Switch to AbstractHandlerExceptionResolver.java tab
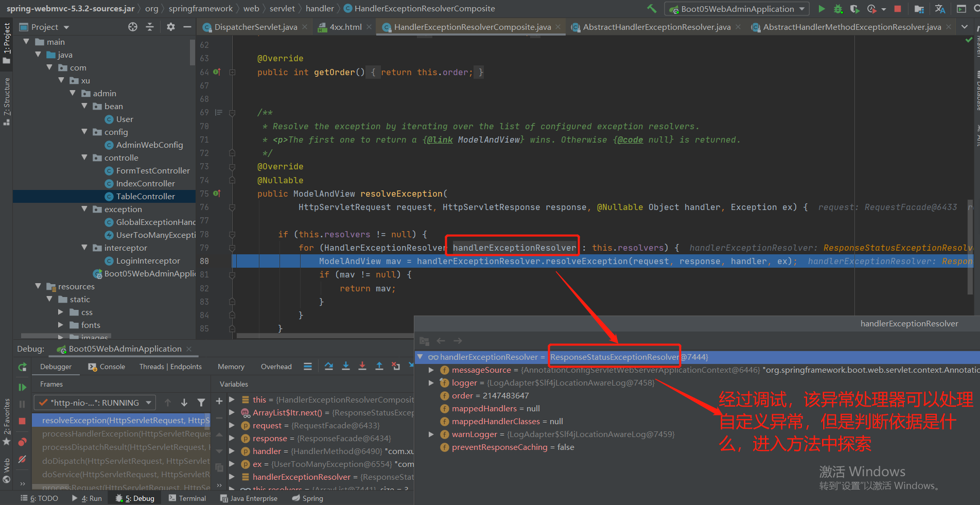 (x=656, y=27)
